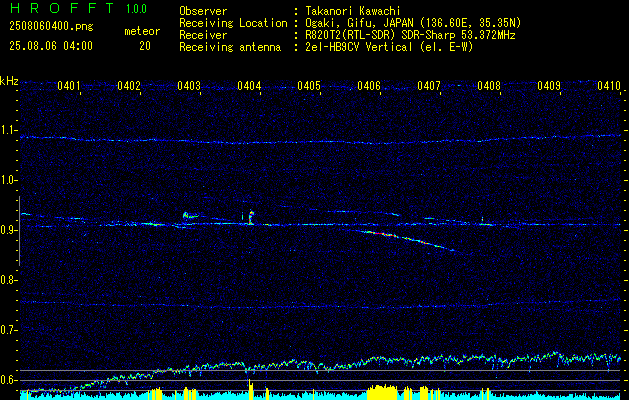629x400 pixels.
Task: Click the vertical echo spike at 0404
Action: point(251,217)
